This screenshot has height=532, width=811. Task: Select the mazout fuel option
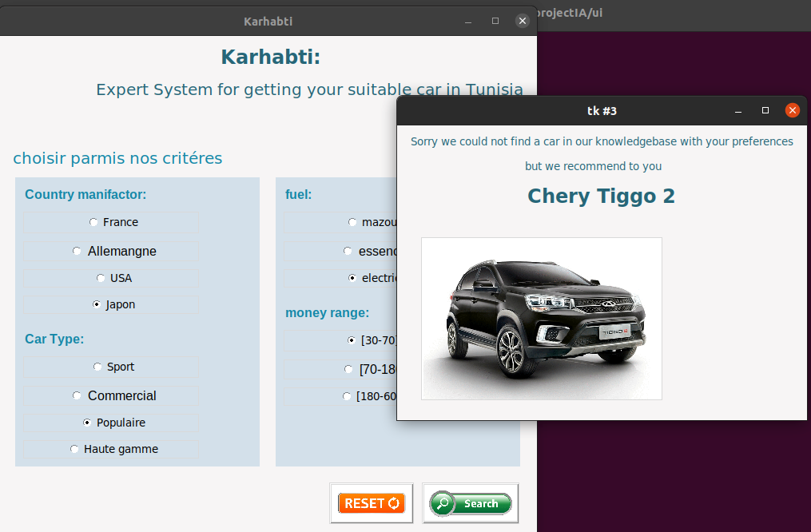[x=340, y=222]
